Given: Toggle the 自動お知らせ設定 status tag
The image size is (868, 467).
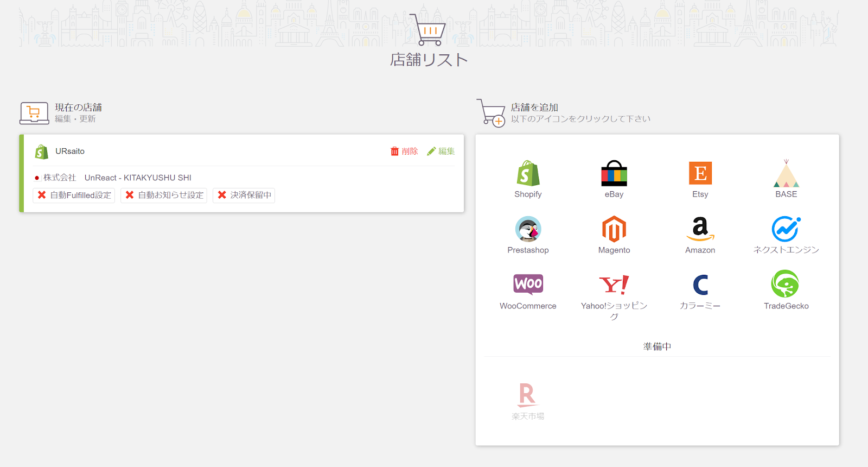Looking at the screenshot, I should pos(164,195).
